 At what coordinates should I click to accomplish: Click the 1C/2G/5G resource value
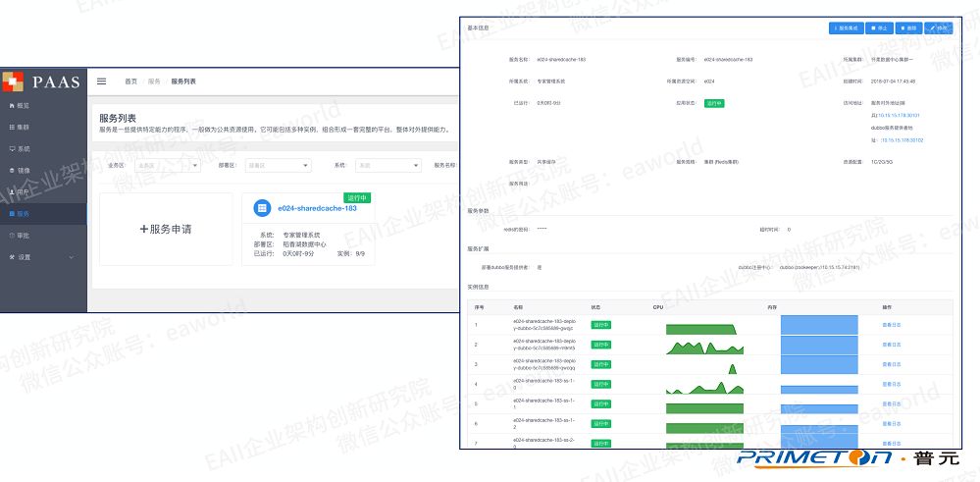pos(880,162)
